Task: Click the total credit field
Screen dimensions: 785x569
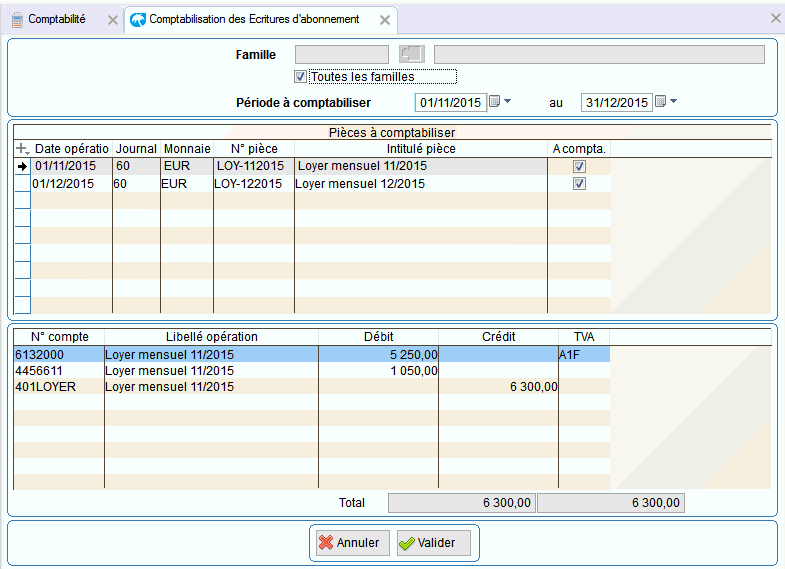Action: tap(611, 503)
